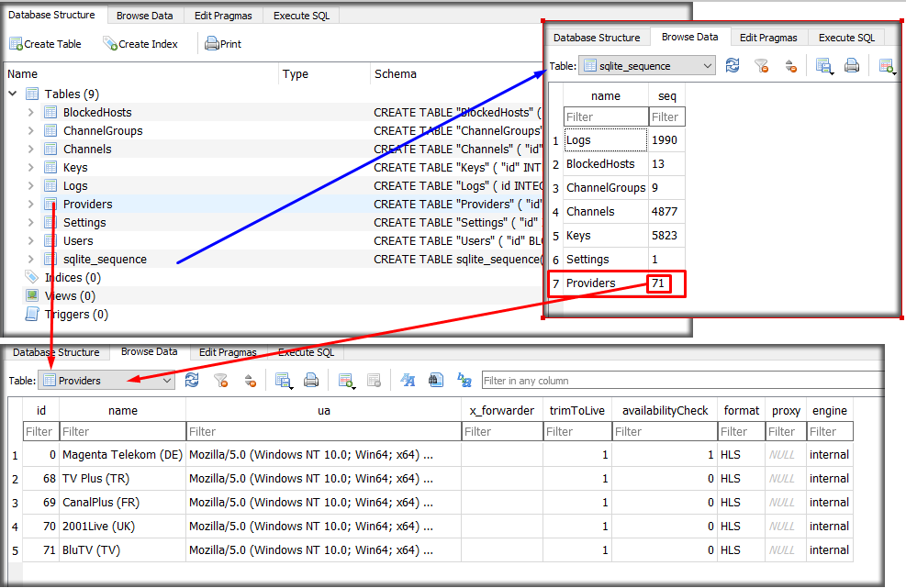The image size is (906, 588).
Task: Click the seq column filter field
Action: [666, 116]
